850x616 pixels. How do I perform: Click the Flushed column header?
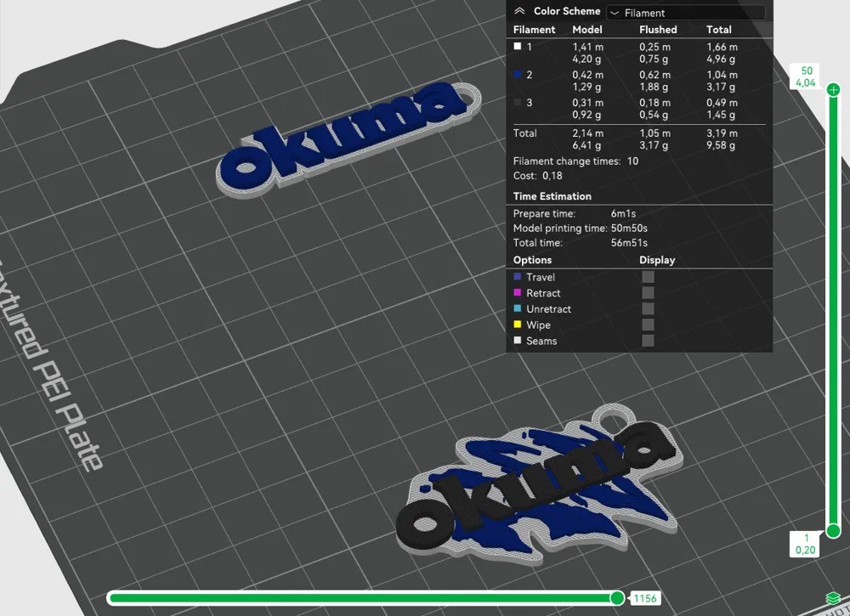point(658,30)
